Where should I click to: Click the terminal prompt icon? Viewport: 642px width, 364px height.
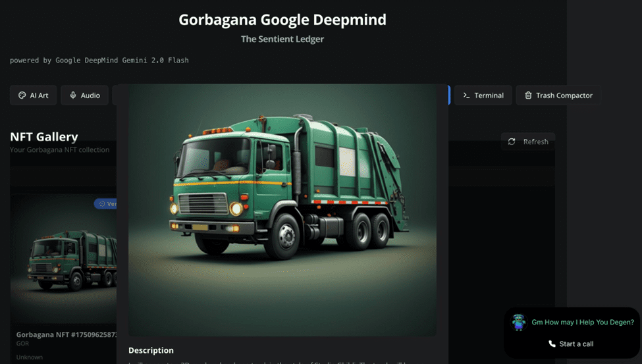pyautogui.click(x=466, y=95)
